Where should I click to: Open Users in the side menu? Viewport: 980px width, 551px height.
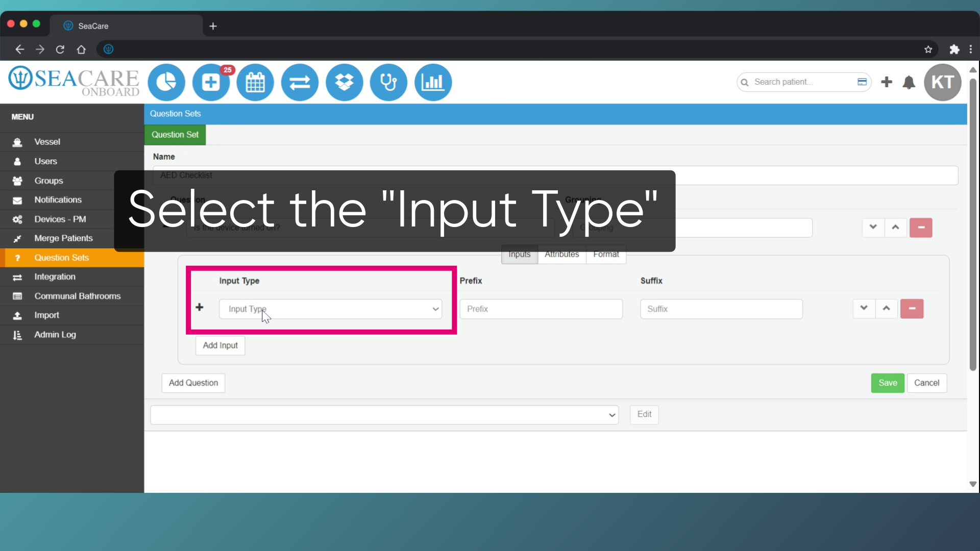72,161
